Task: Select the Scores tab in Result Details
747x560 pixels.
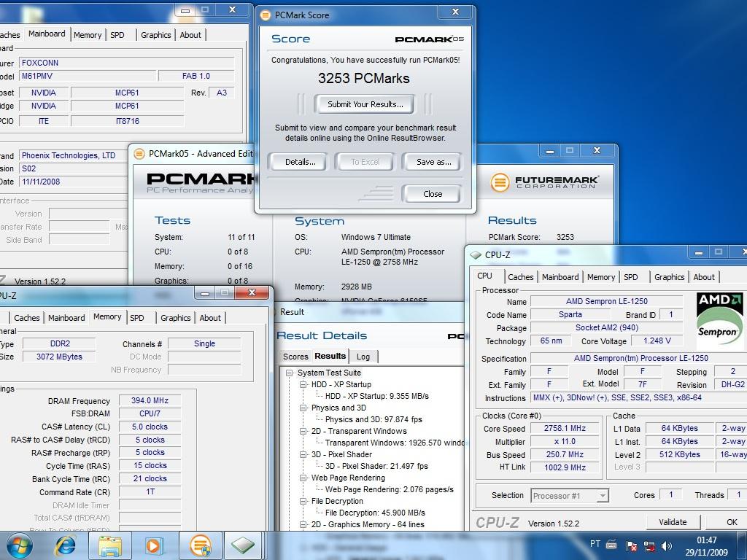Action: coord(295,356)
